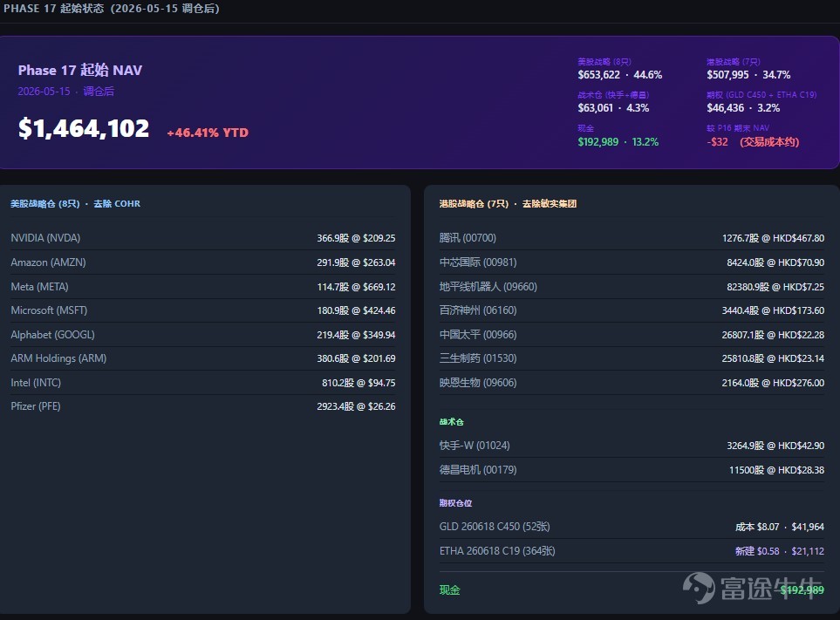Click 2923.4股 @ $26.26 value

point(356,406)
